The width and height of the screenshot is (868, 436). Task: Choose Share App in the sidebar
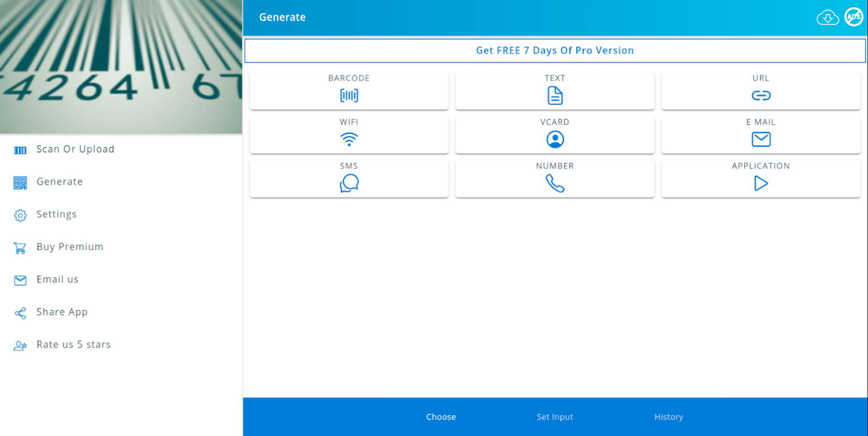121,312
